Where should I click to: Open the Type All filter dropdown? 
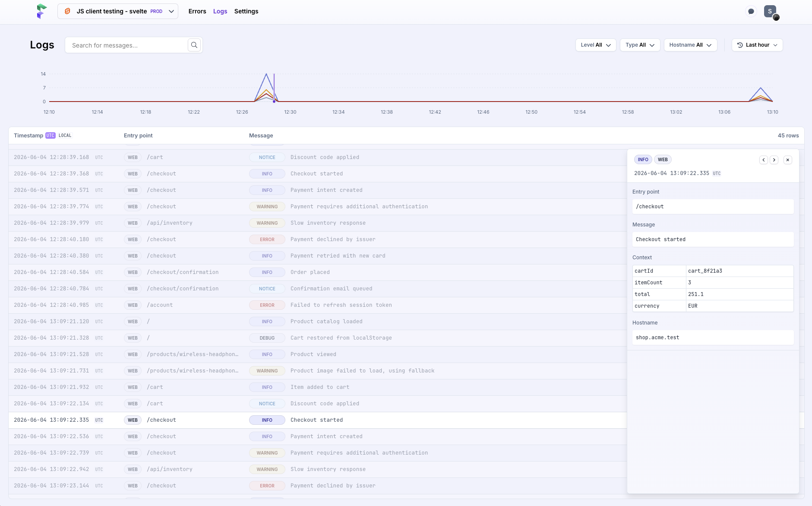pyautogui.click(x=640, y=45)
